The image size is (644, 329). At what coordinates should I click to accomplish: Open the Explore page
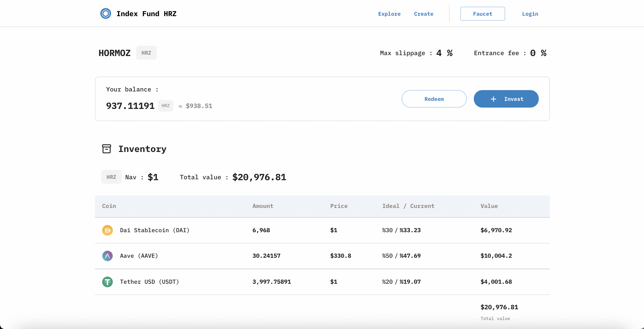[389, 14]
